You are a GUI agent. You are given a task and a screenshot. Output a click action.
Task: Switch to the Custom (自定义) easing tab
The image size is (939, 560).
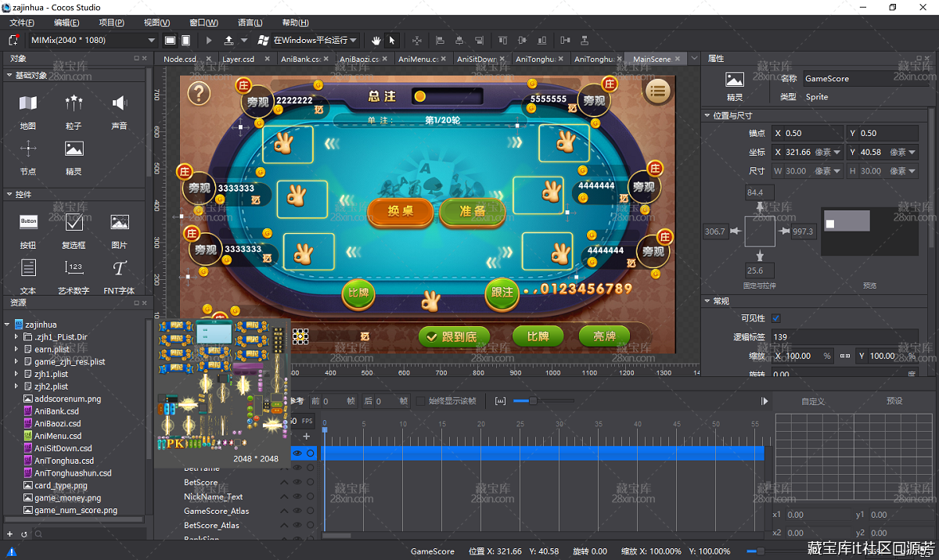point(813,401)
